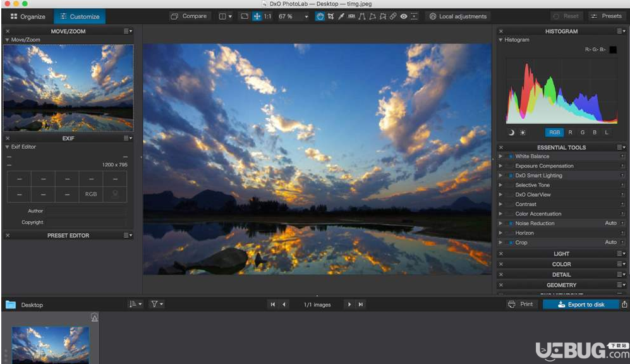The image size is (630, 364).
Task: Click the Print button
Action: (521, 305)
